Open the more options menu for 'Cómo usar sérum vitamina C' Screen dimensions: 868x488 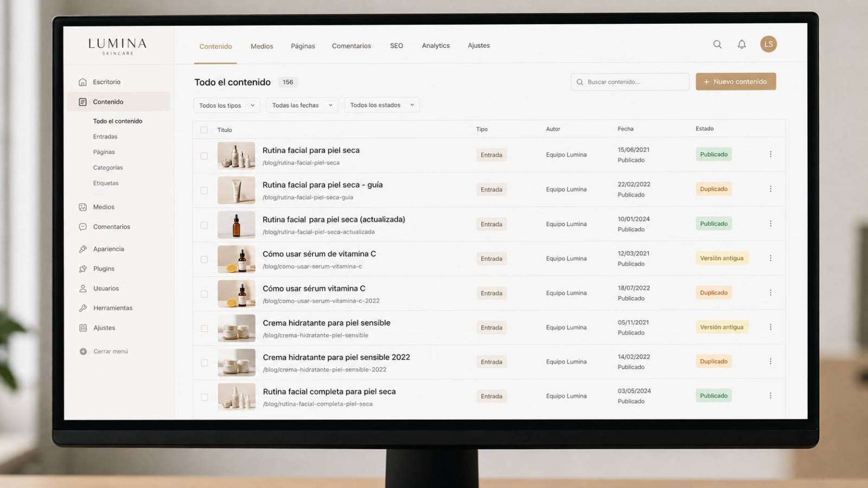point(770,293)
